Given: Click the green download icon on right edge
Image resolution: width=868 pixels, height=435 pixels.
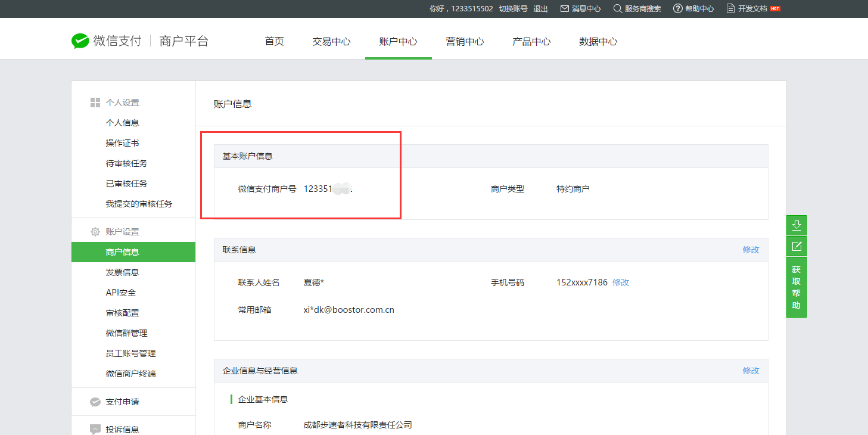Looking at the screenshot, I should click(797, 226).
